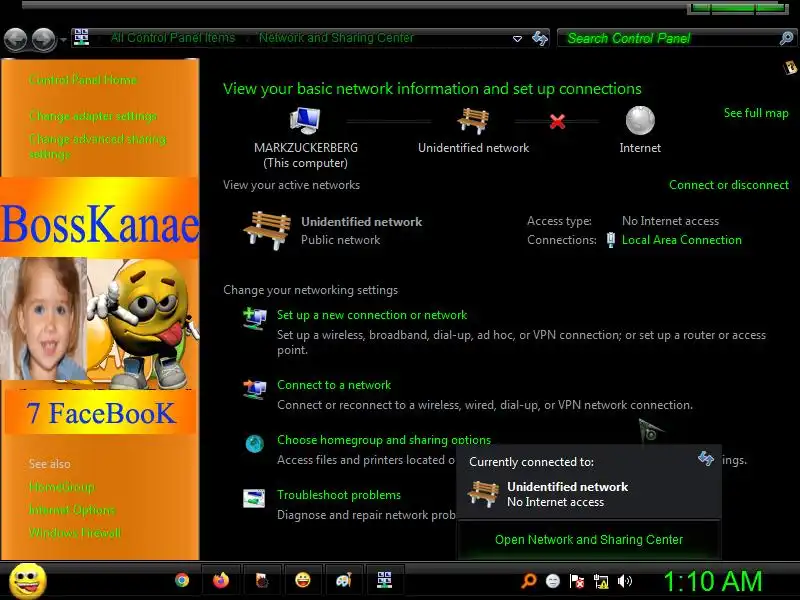Screen dimensions: 800x600
Task: Launch Firefox from the taskbar
Action: pos(220,581)
